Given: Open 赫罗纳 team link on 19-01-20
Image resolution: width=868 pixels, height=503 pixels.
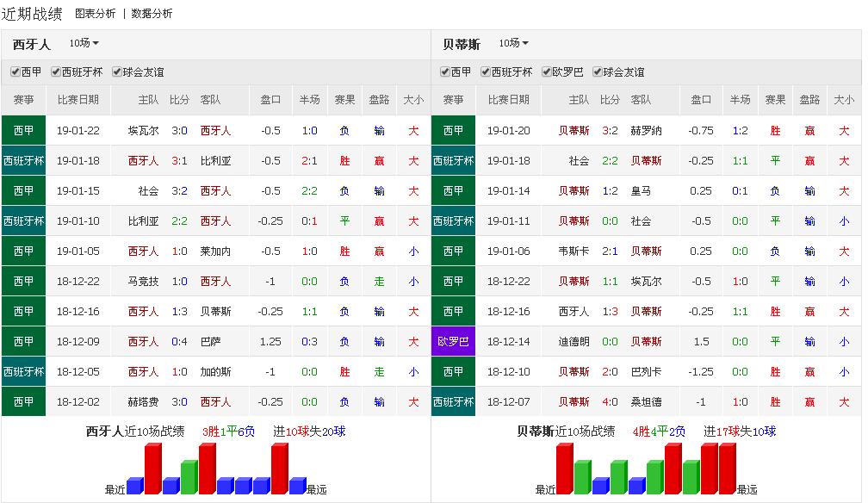Looking at the screenshot, I should click(x=646, y=131).
